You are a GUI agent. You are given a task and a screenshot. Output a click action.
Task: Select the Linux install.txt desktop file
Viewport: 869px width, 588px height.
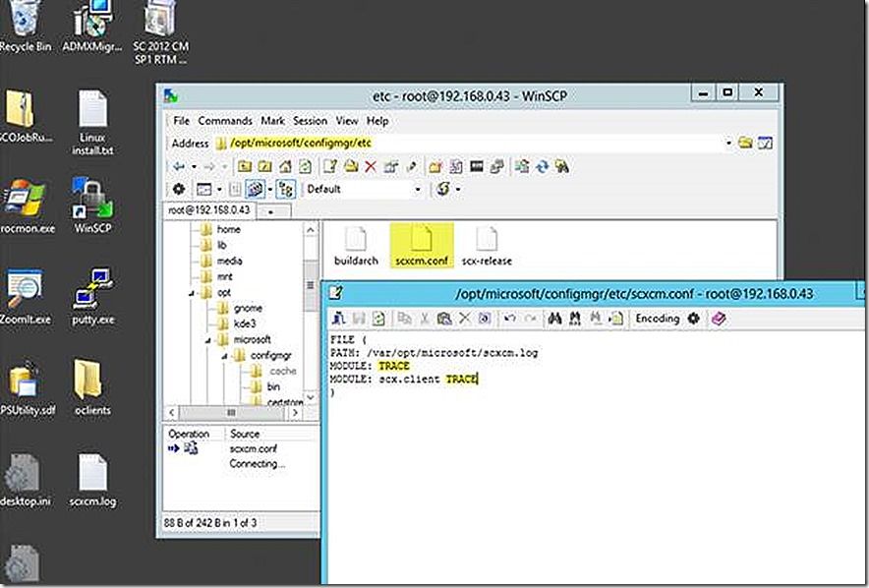(x=92, y=123)
